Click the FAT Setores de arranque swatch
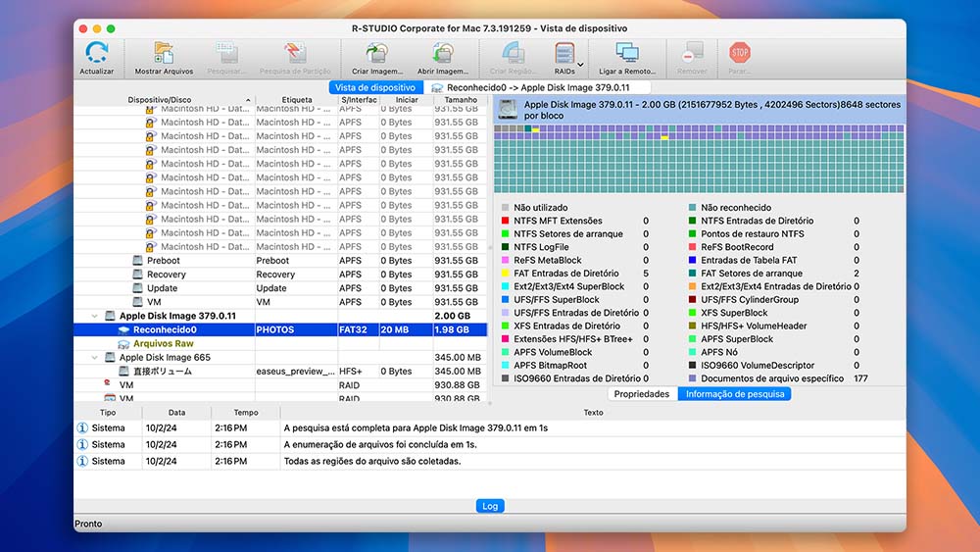The height and width of the screenshot is (552, 980). [692, 274]
